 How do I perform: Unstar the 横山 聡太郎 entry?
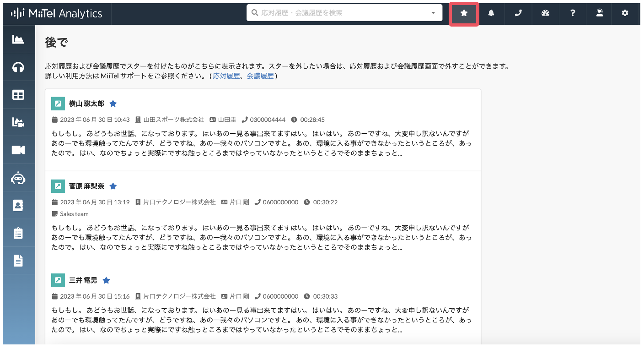point(113,104)
